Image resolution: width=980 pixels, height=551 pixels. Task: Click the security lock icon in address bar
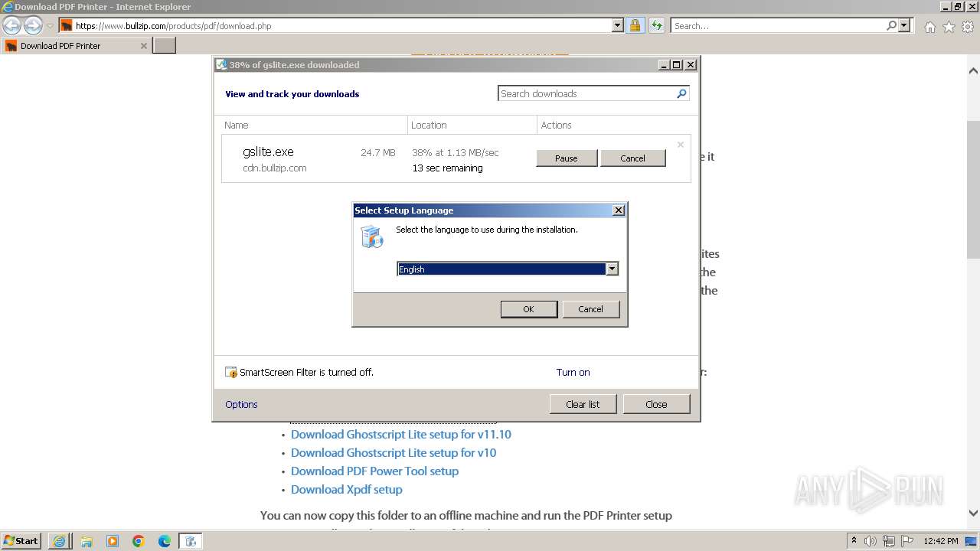tap(635, 25)
